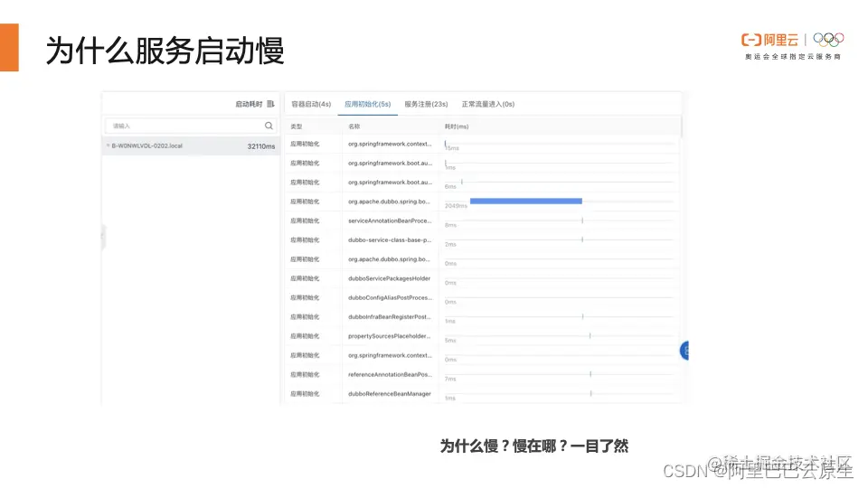Click the 5ms timing marker of propertySourcesPlaceholder
The image size is (868, 488).
(x=590, y=336)
